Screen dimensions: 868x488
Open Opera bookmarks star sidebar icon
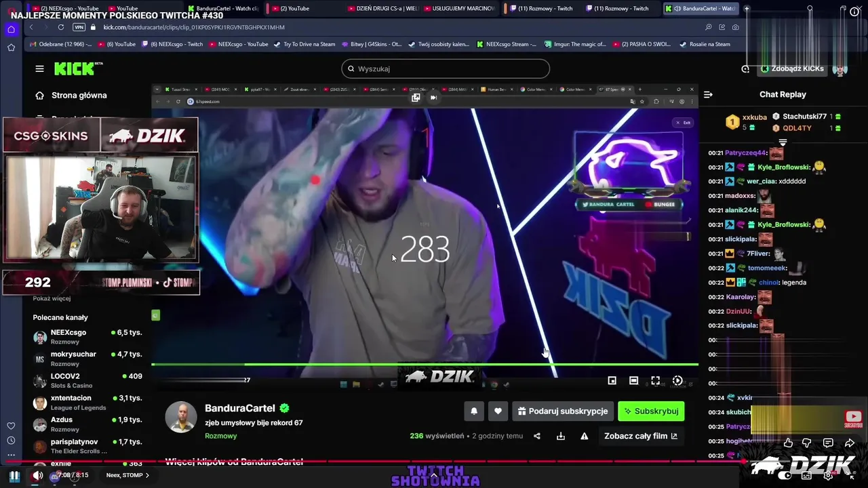(x=11, y=47)
